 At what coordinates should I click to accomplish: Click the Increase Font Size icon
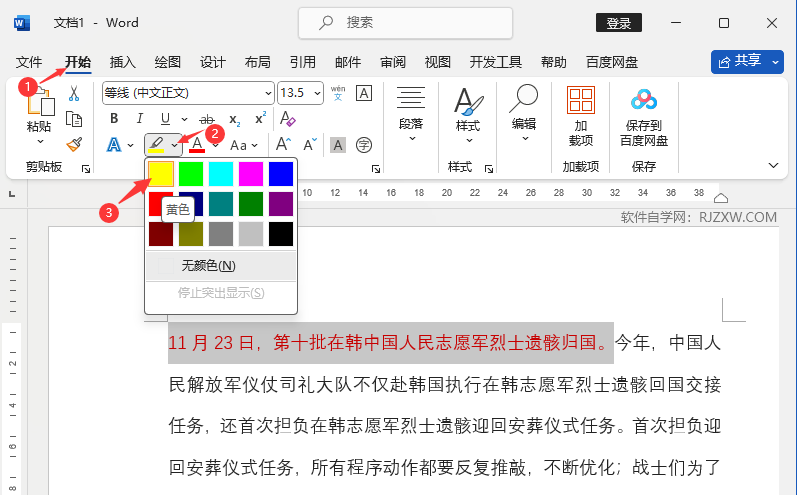click(x=284, y=145)
